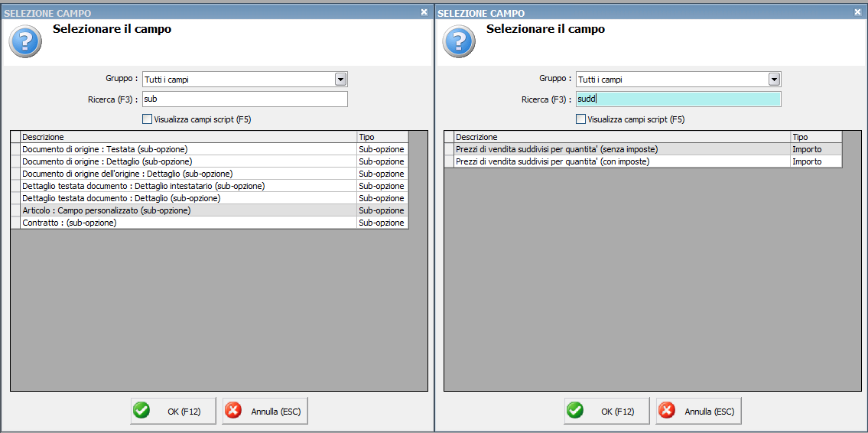
Task: Select 'Documento di origine : Dettaglio (sub-opzione)' row
Action: click(x=210, y=161)
